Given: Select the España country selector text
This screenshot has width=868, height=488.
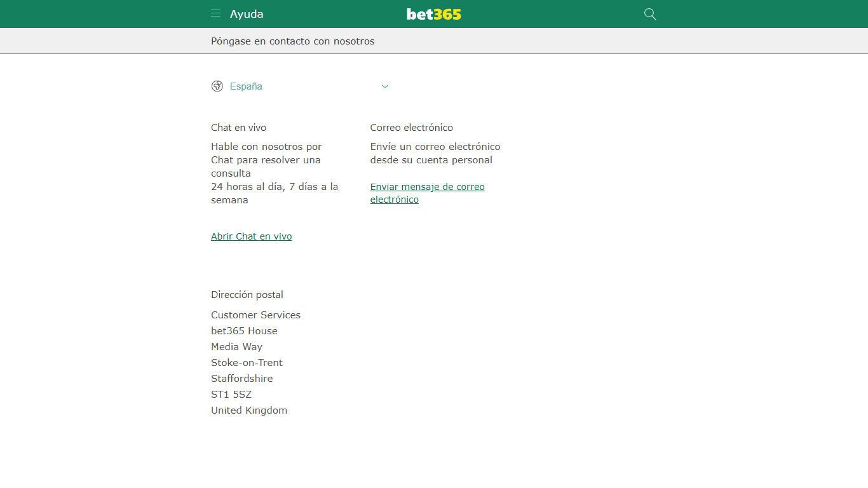Looking at the screenshot, I should 246,86.
